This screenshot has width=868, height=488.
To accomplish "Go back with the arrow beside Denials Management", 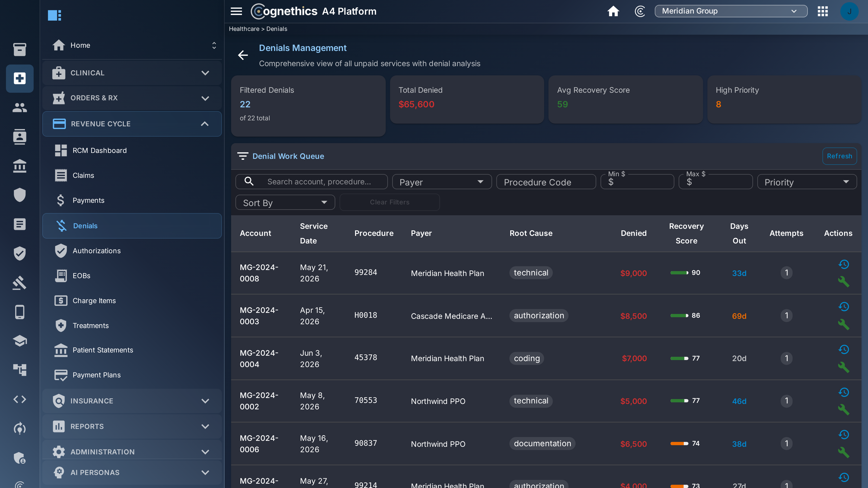I will [242, 55].
